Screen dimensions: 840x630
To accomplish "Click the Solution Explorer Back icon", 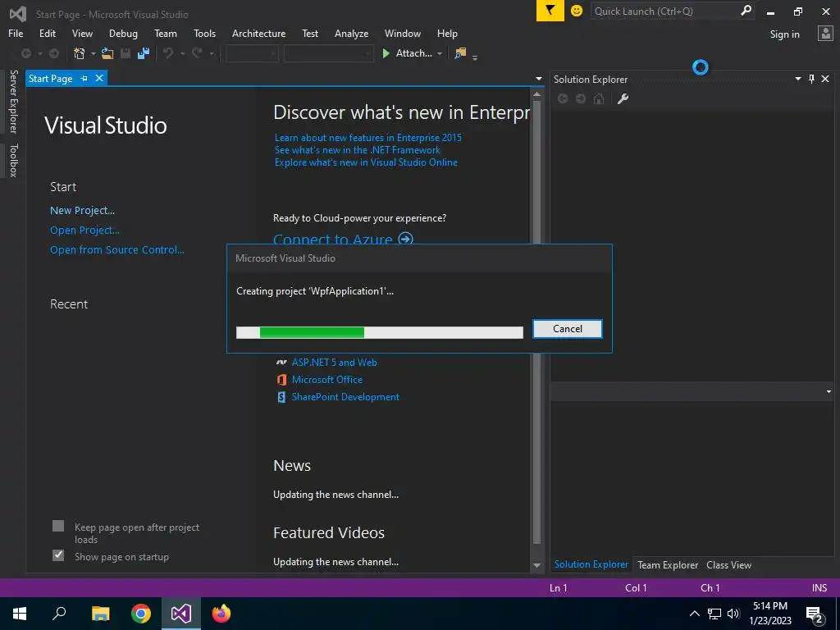I will pyautogui.click(x=563, y=98).
